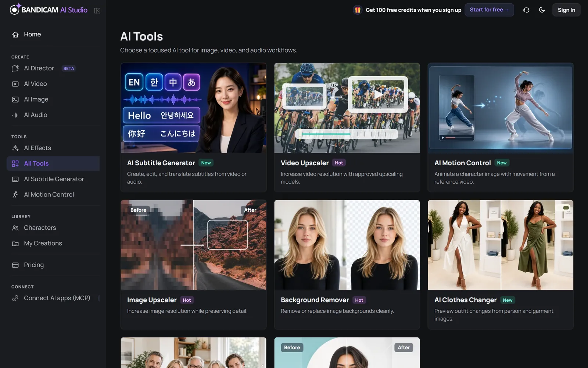Open AI Motion Control sidebar item
Viewport: 588px width, 368px height.
pos(53,194)
